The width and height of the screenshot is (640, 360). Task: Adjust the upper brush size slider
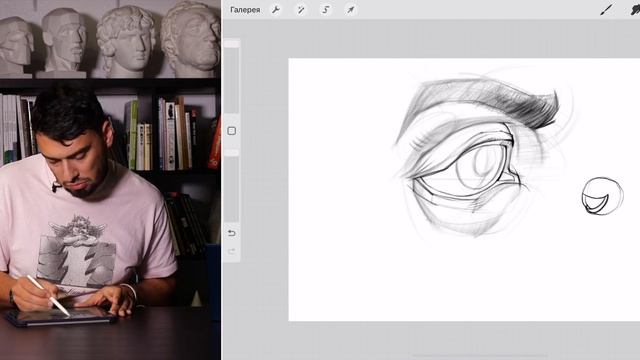[231, 77]
